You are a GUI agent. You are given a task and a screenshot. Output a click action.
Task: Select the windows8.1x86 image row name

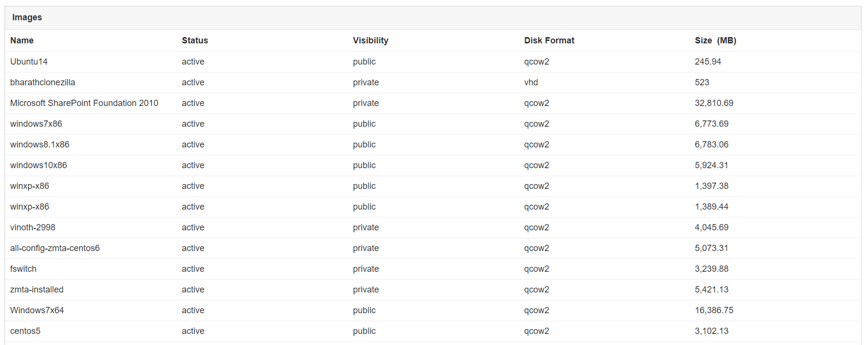40,145
